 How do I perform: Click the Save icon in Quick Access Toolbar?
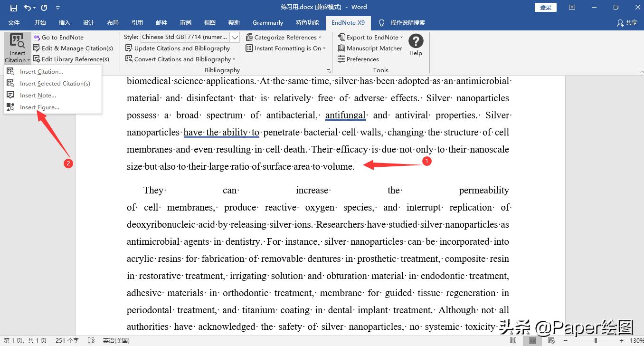tap(13, 7)
